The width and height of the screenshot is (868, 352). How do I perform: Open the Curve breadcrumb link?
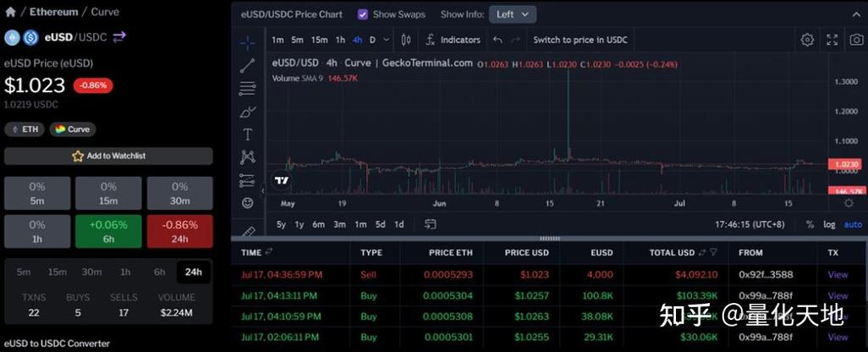pyautogui.click(x=105, y=12)
